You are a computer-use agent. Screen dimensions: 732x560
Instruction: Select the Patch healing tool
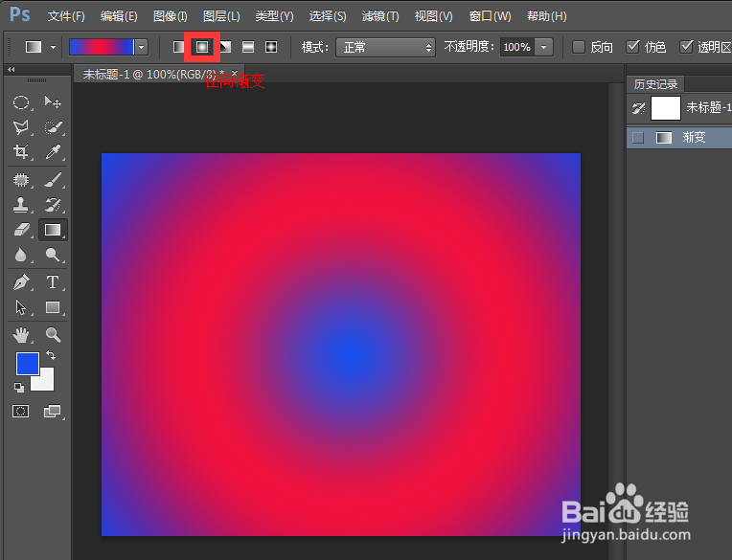click(x=21, y=180)
